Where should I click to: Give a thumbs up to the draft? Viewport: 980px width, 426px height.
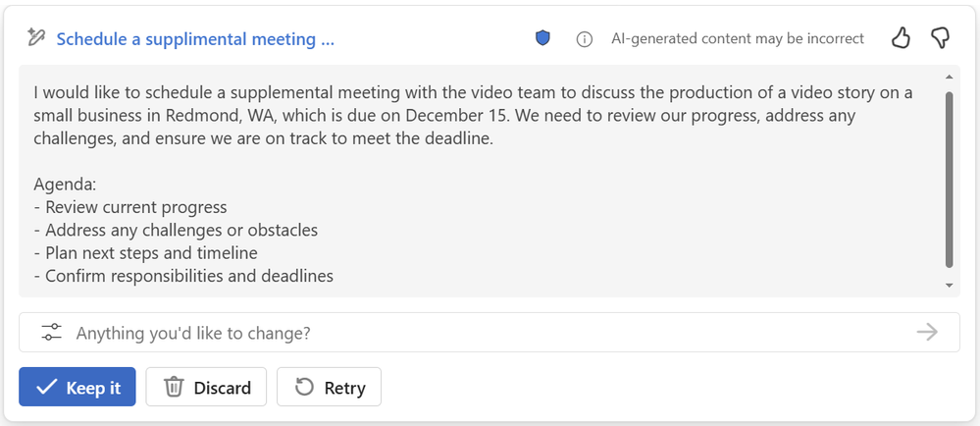pos(901,38)
